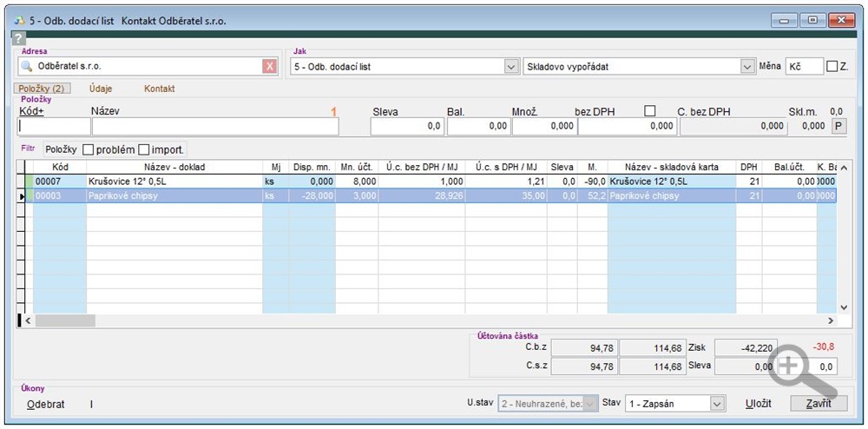Click the Uložit button

coord(758,404)
